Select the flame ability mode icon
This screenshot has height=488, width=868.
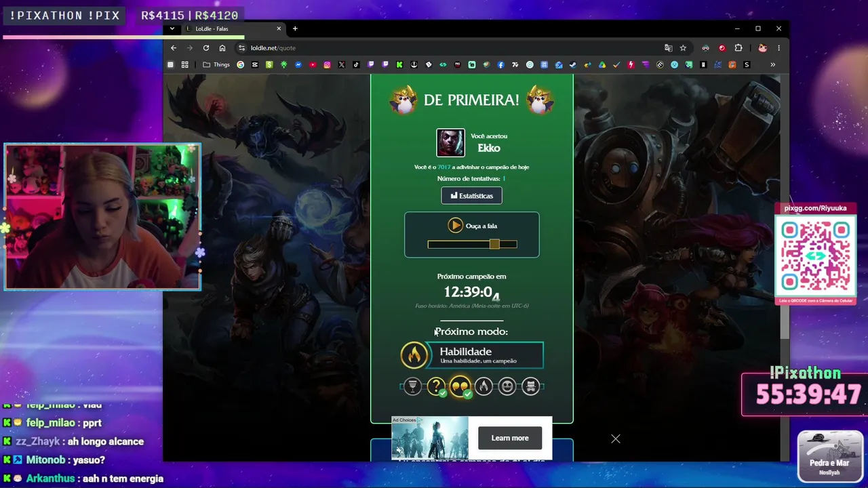click(484, 386)
